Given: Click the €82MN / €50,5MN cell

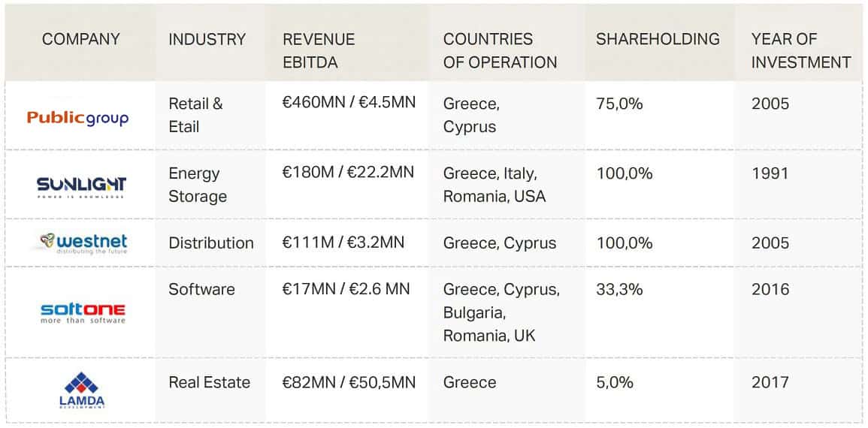Looking at the screenshot, I should coord(349,382).
